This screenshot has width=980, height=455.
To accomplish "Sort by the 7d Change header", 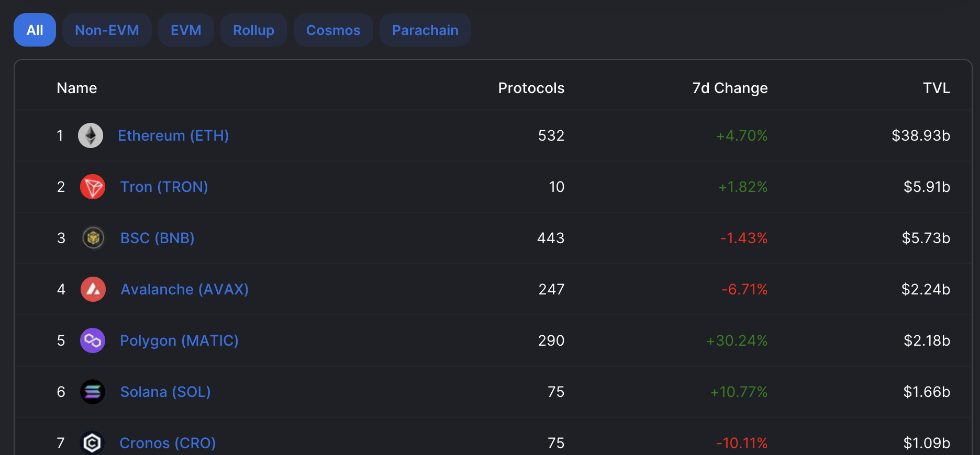I will [x=730, y=88].
